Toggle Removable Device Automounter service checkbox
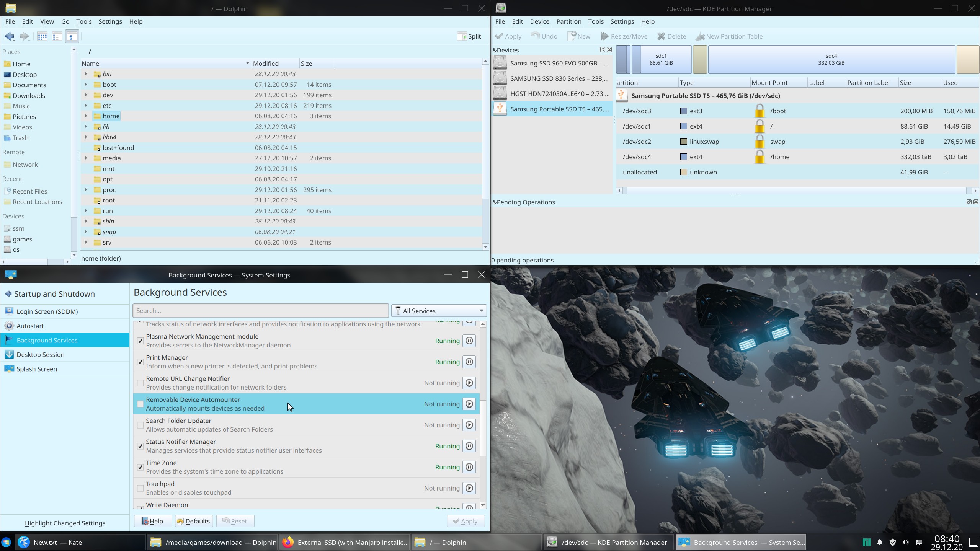Screen dimensions: 980x551 pos(140,404)
